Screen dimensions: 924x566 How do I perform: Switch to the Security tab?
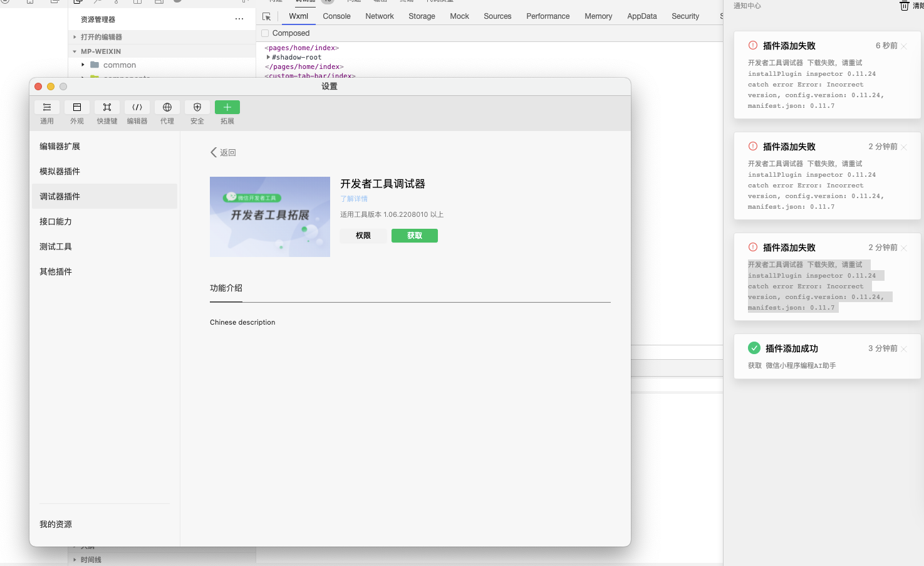click(x=685, y=16)
